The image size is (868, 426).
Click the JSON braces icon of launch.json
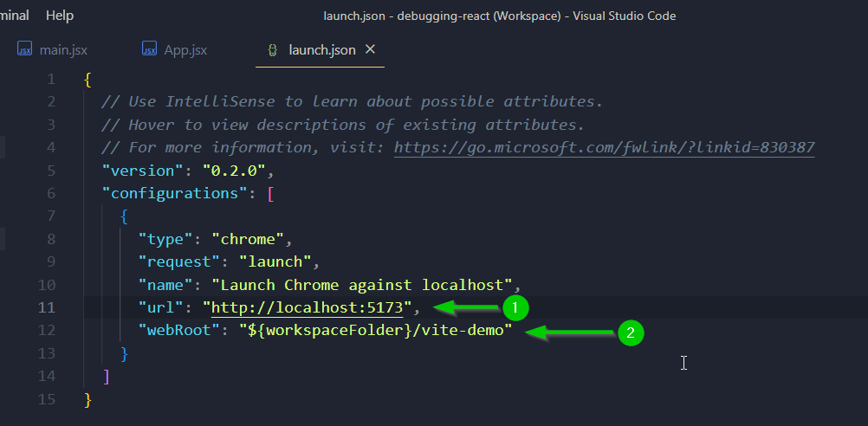pos(272,50)
